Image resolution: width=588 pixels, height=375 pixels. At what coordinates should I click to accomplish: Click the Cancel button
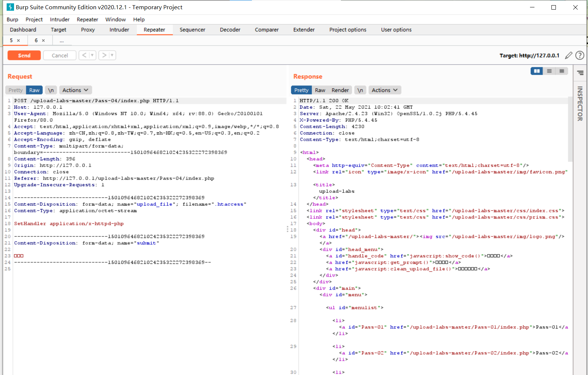[60, 55]
